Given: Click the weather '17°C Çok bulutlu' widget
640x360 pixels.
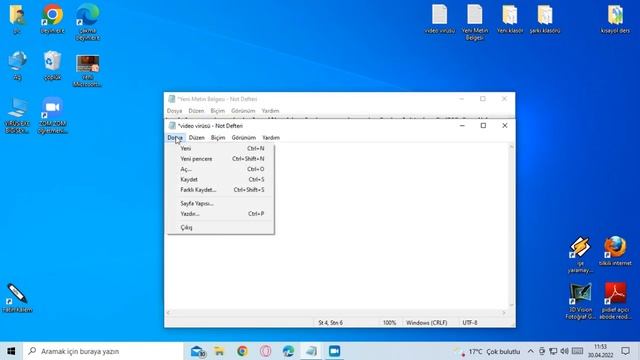Looking at the screenshot, I should [x=487, y=351].
